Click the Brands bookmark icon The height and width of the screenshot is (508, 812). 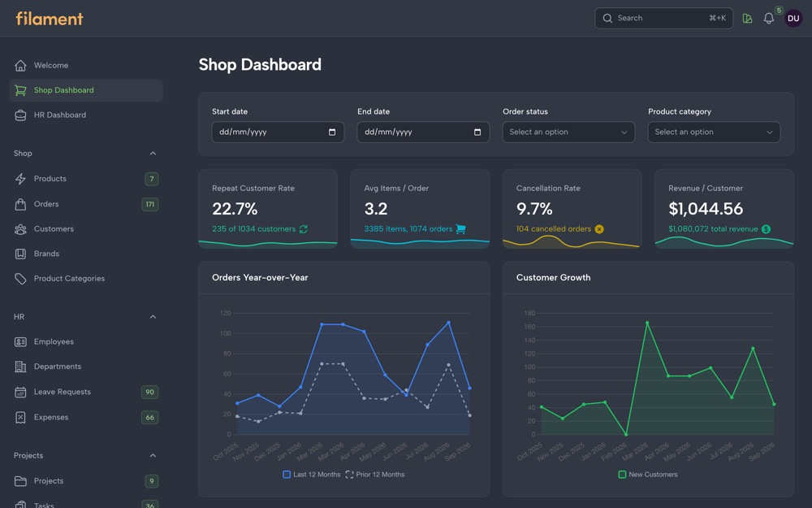[x=20, y=254]
